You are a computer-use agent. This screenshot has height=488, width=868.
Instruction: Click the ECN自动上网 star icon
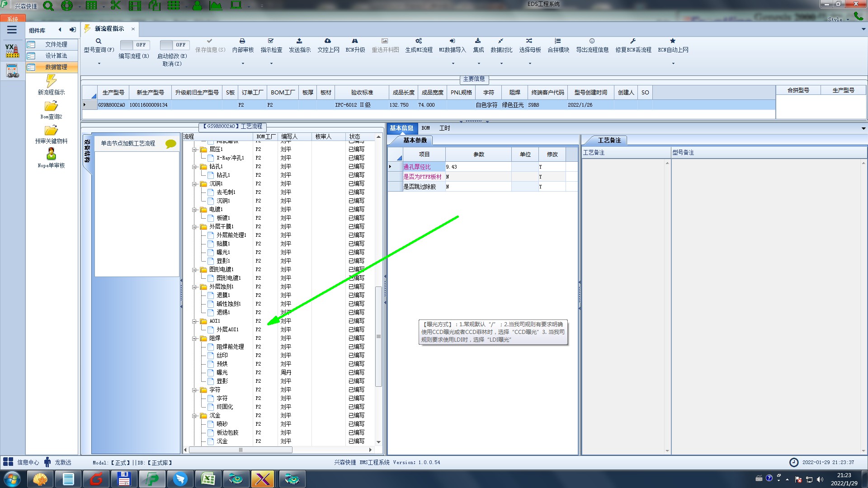coord(673,41)
